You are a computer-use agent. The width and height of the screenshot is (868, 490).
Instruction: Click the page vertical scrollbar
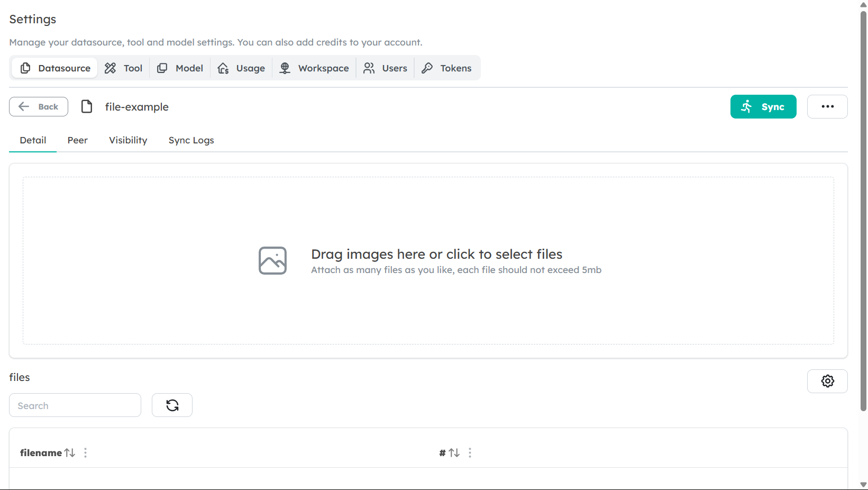863,212
